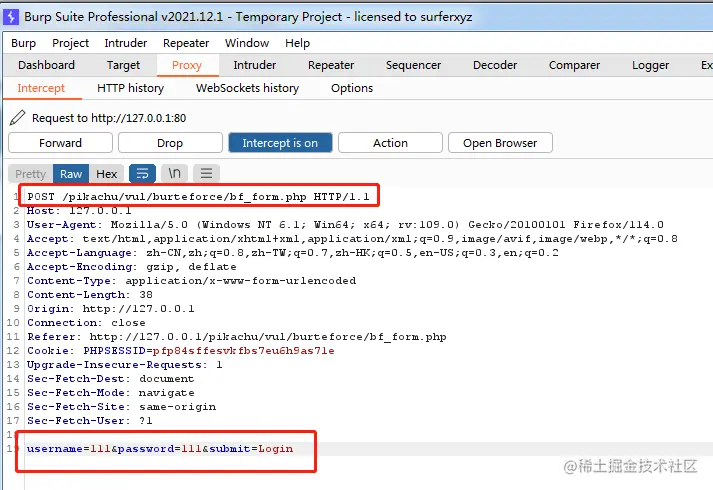Viewport: 713px width, 490px height.
Task: Open the Help menu
Action: pos(297,43)
